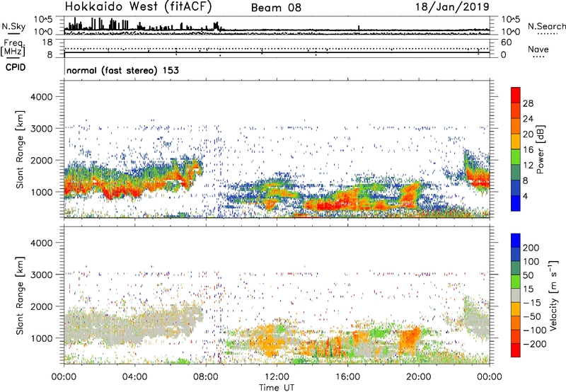The height and width of the screenshot is (392, 566).
Task: Click the blue top of velocity colorbar
Action: 516,241
